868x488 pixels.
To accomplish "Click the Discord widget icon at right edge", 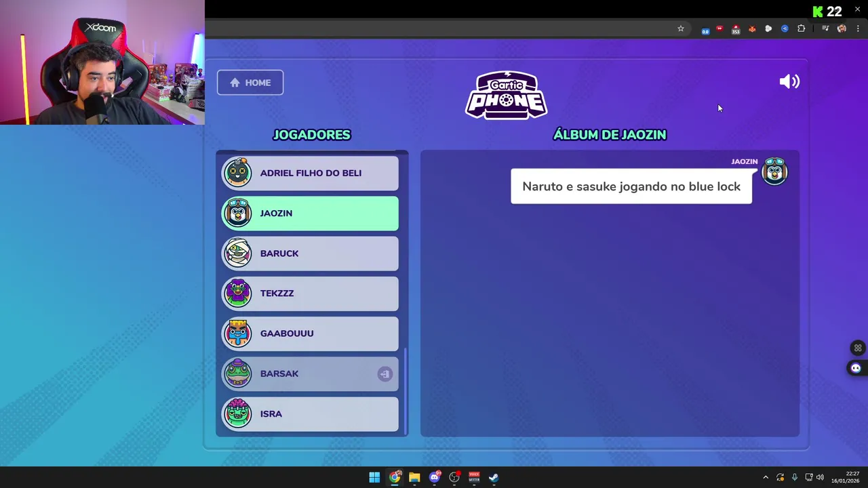I will 856,368.
